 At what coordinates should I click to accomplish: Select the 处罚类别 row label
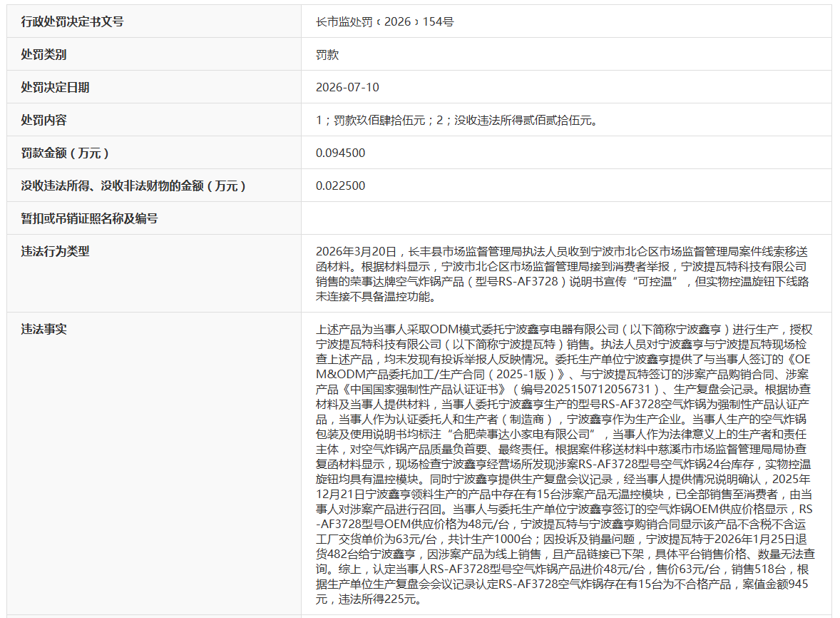tap(43, 55)
